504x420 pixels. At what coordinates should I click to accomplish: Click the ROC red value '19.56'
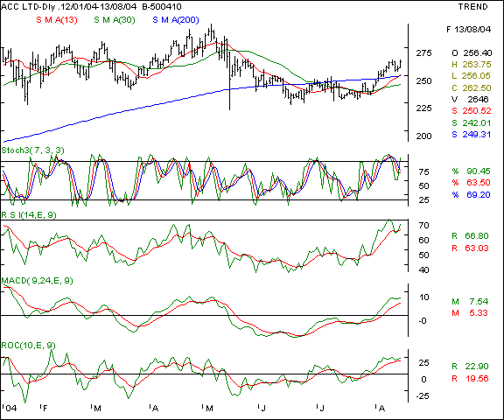pyautogui.click(x=477, y=379)
